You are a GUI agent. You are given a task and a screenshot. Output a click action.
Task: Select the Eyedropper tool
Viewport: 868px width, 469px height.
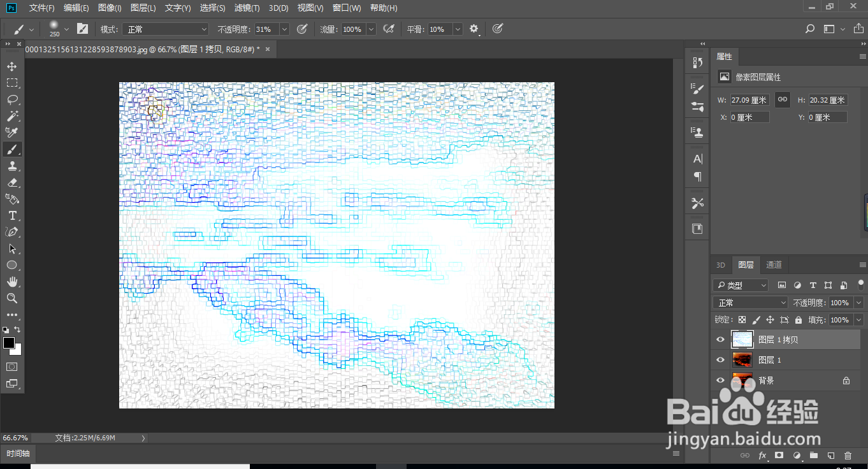coord(12,133)
